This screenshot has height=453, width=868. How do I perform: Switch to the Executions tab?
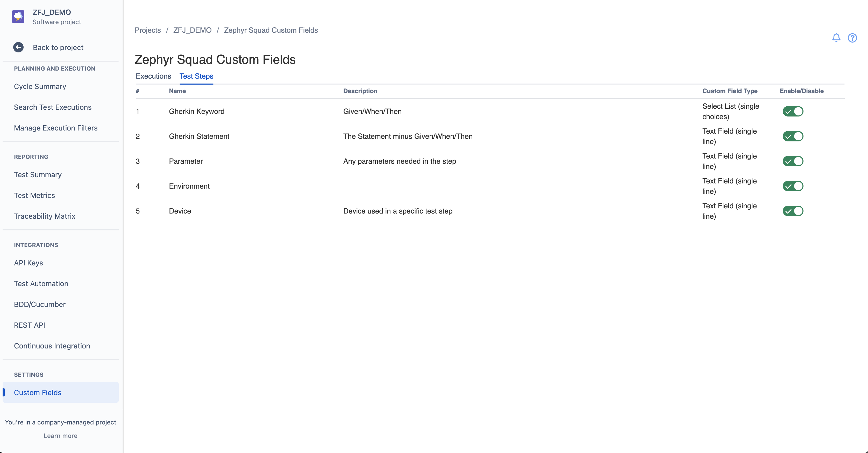[x=153, y=76]
